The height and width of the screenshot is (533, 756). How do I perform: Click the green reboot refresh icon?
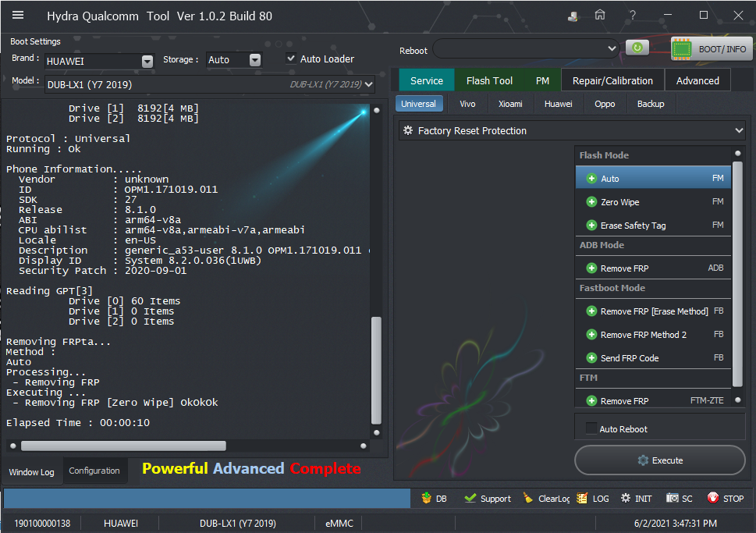[x=637, y=48]
